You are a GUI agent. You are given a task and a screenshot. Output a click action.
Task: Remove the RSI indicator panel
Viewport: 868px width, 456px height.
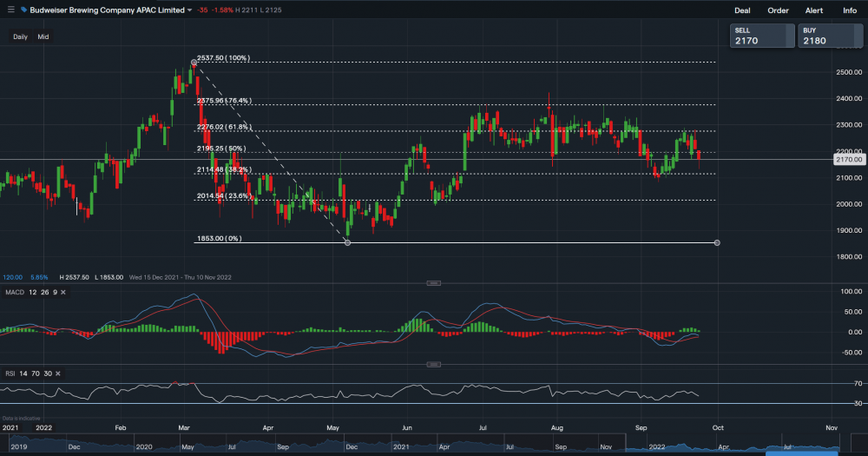(x=58, y=373)
